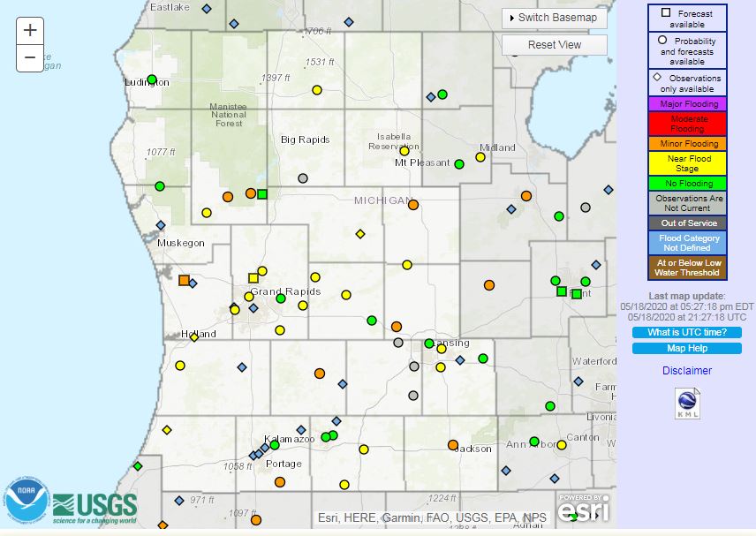756x536 pixels.
Task: Click the green gauge at Ann Arbor
Action: 534,442
